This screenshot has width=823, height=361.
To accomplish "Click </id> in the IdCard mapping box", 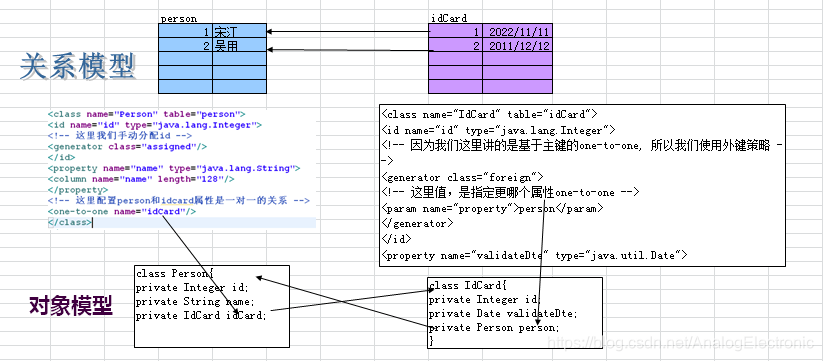I will point(396,239).
